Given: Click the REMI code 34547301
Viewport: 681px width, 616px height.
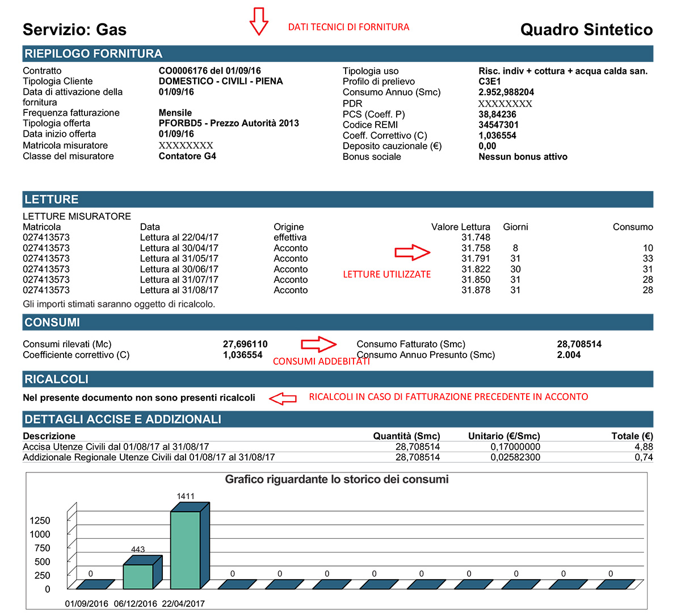Looking at the screenshot, I should [499, 125].
